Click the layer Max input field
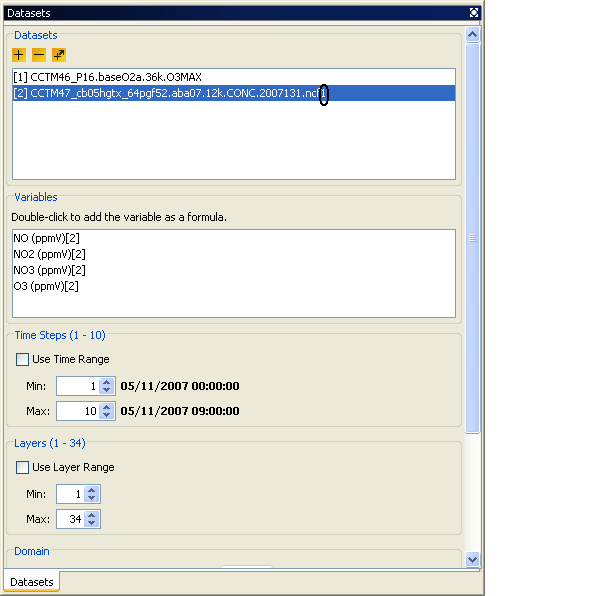This screenshot has height=596, width=593. click(x=70, y=519)
